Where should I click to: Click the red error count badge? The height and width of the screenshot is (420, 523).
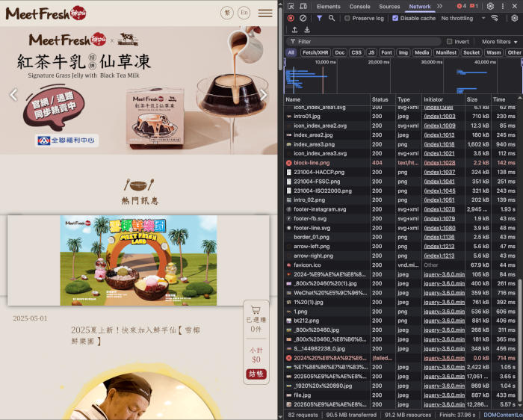pos(462,6)
